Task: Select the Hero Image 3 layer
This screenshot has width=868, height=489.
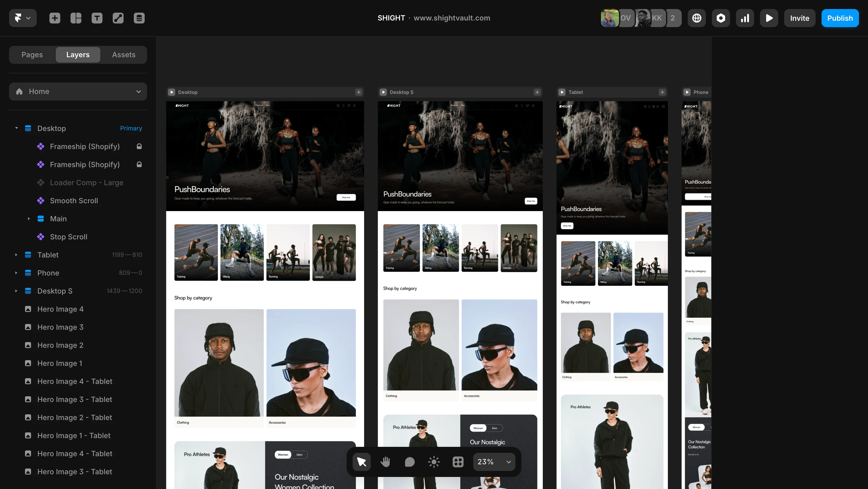Action: (x=78, y=327)
